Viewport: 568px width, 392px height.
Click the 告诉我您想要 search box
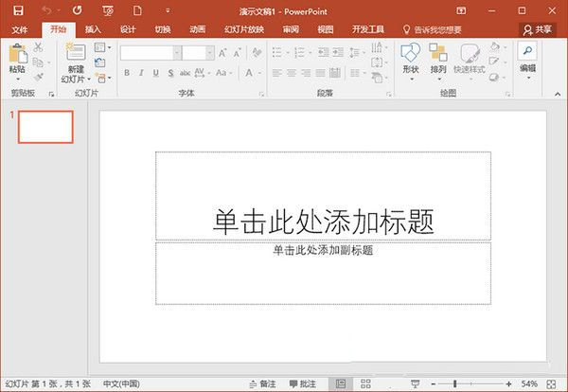433,29
